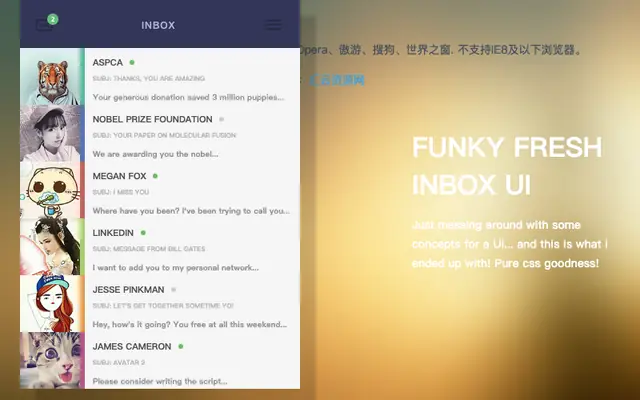Select the MEGAN FOX sender name
The height and width of the screenshot is (400, 640).
tap(119, 176)
